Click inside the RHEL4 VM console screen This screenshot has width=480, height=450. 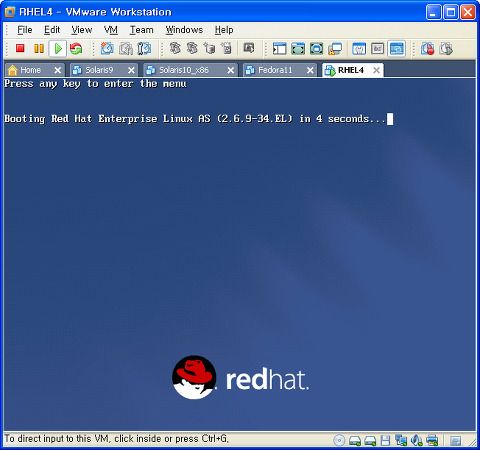pos(239,253)
